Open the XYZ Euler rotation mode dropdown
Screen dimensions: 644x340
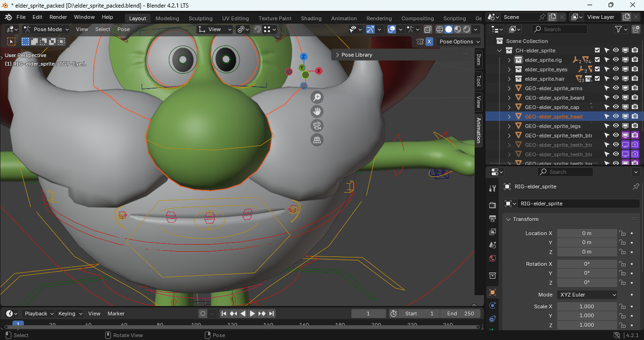click(x=587, y=295)
